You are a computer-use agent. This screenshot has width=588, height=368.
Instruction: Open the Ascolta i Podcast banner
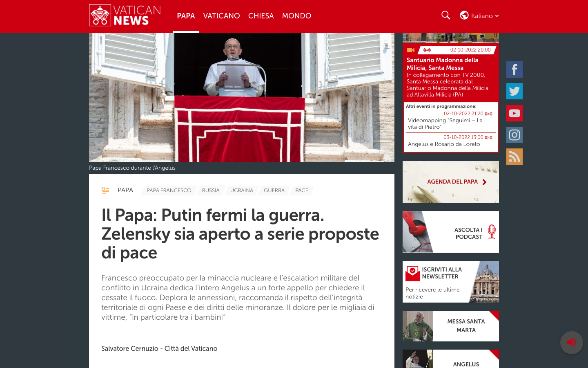(450, 232)
